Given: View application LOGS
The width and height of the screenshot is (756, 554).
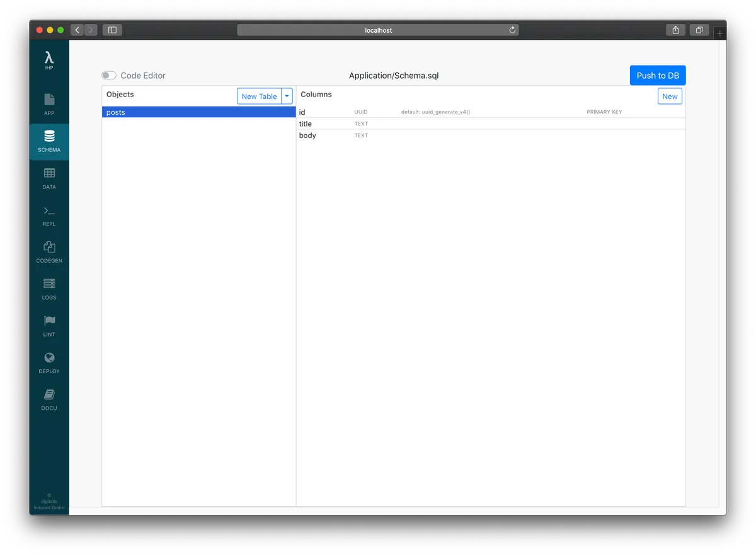Looking at the screenshot, I should pos(49,288).
